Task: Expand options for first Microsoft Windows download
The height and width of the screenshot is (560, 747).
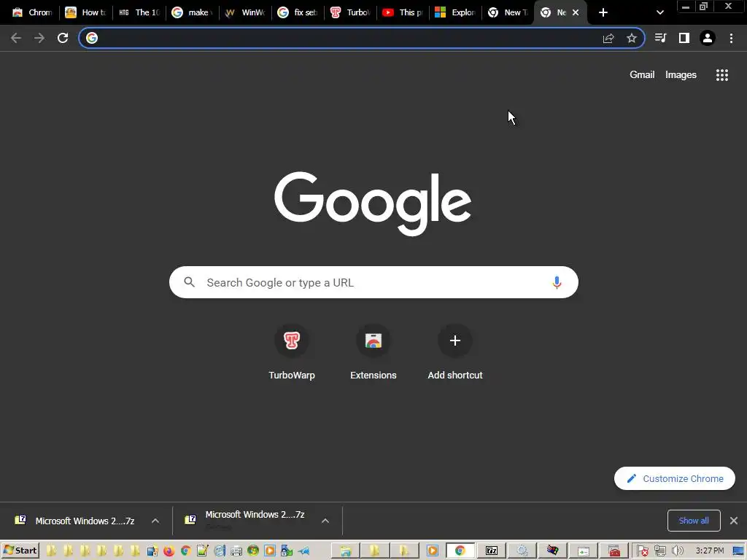Action: coord(155,521)
